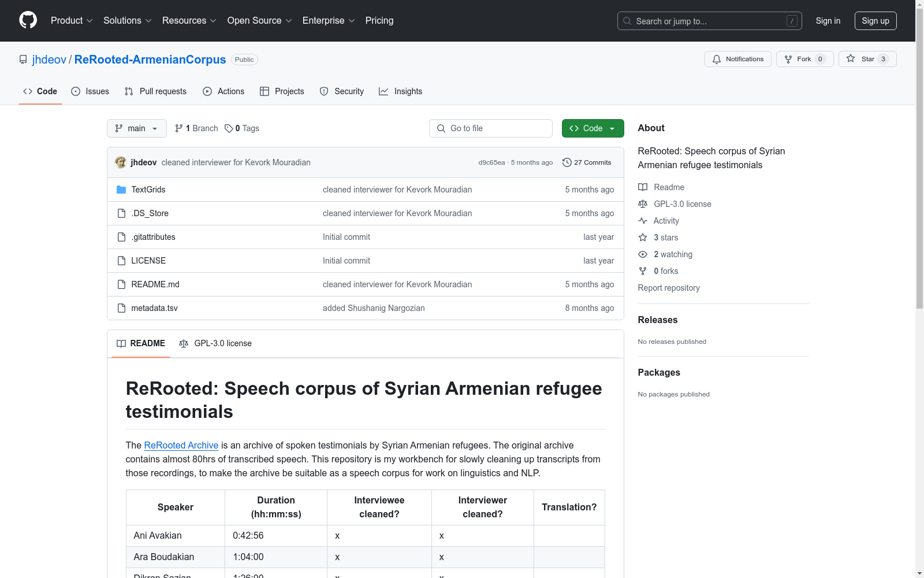Open the Projects tab
The height and width of the screenshot is (578, 924).
[x=282, y=91]
